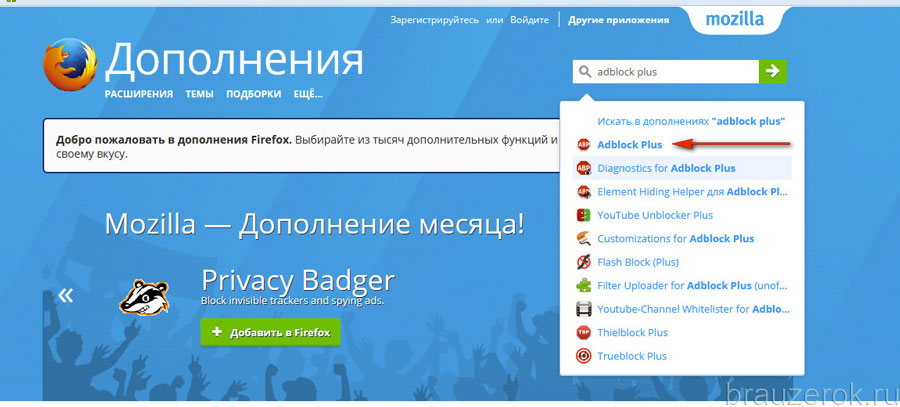Click the Diagnostics for Adblock Plus icon
The width and height of the screenshot is (900, 407).
click(x=583, y=168)
